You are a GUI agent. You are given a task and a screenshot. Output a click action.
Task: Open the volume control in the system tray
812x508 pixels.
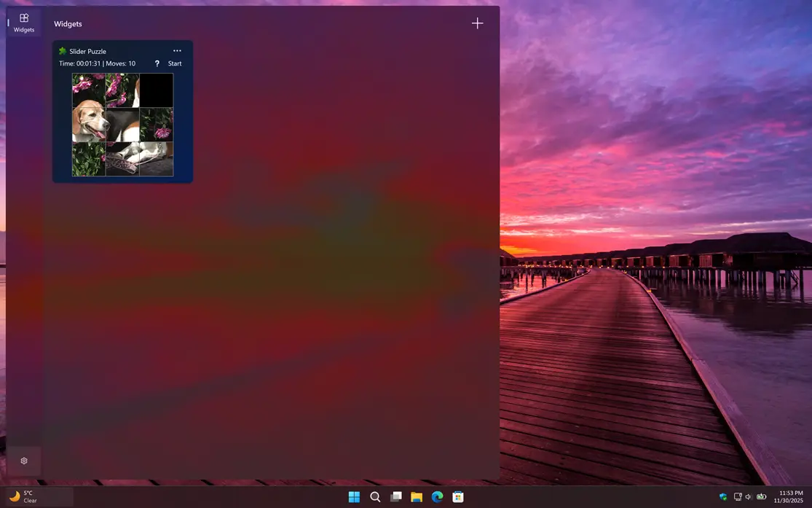point(749,496)
